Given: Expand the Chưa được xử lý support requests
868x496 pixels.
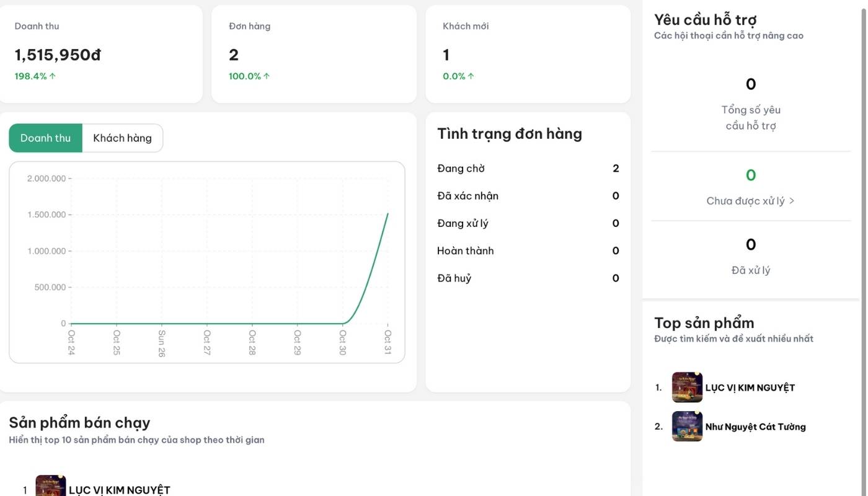Looking at the screenshot, I should pos(750,201).
